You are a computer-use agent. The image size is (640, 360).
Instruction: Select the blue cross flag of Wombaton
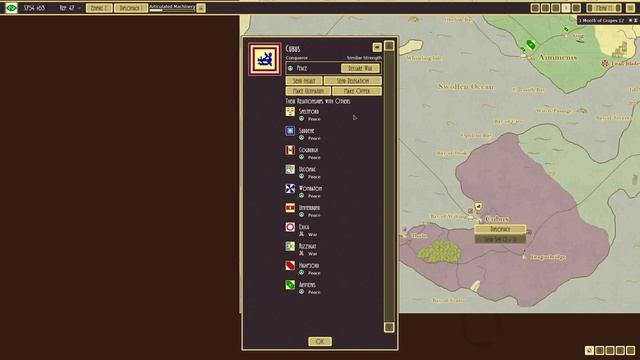[x=290, y=188]
